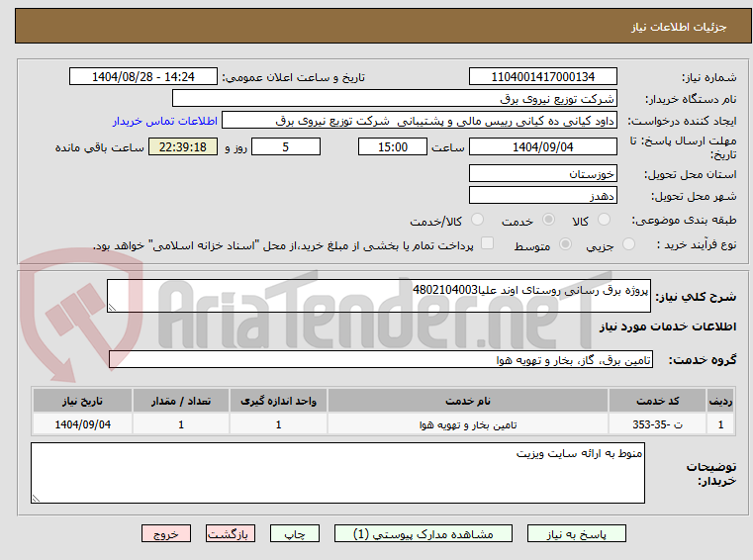Click the description textarea resize handle
Screen dimensions: 753x560
[112, 308]
